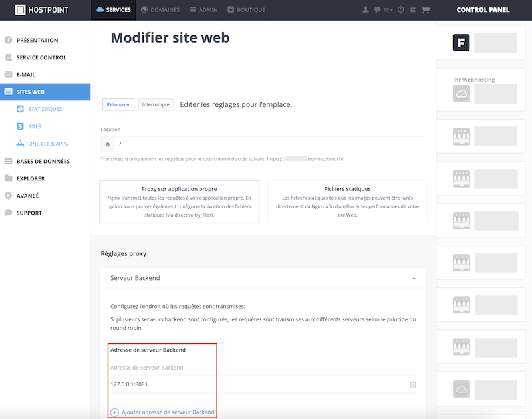This screenshot has height=419, width=532.
Task: Focus the Adresse de serveur Backend input
Action: click(x=263, y=367)
